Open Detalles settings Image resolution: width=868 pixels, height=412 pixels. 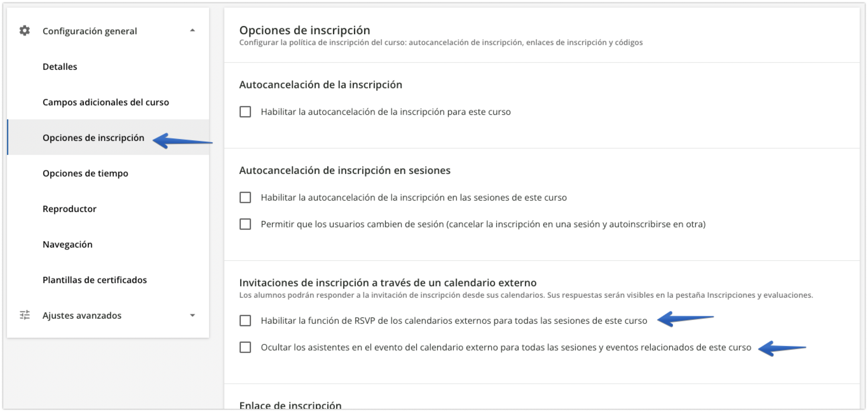point(59,66)
